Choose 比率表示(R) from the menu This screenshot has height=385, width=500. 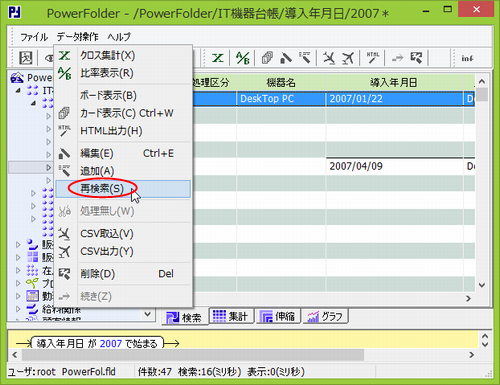click(x=123, y=73)
